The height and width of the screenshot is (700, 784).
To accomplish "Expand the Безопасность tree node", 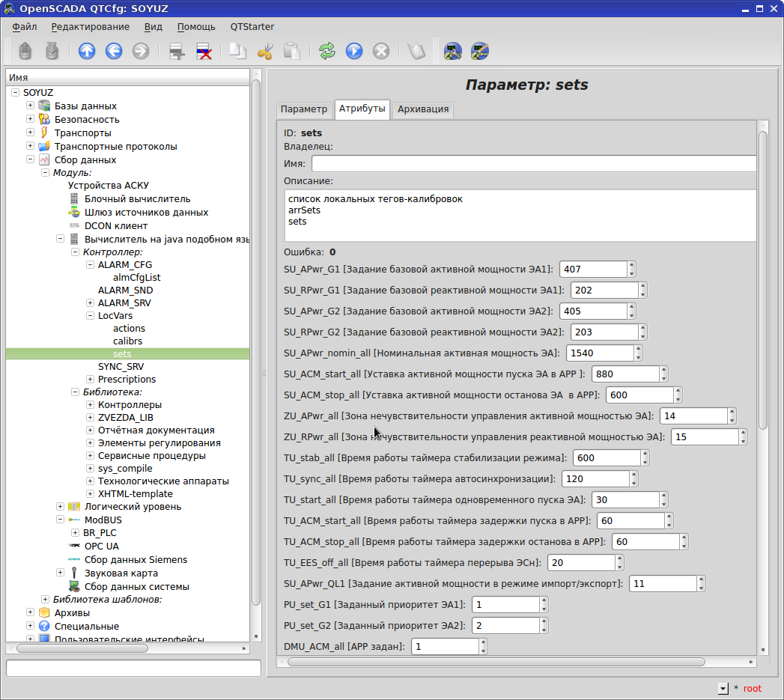I will pos(30,119).
